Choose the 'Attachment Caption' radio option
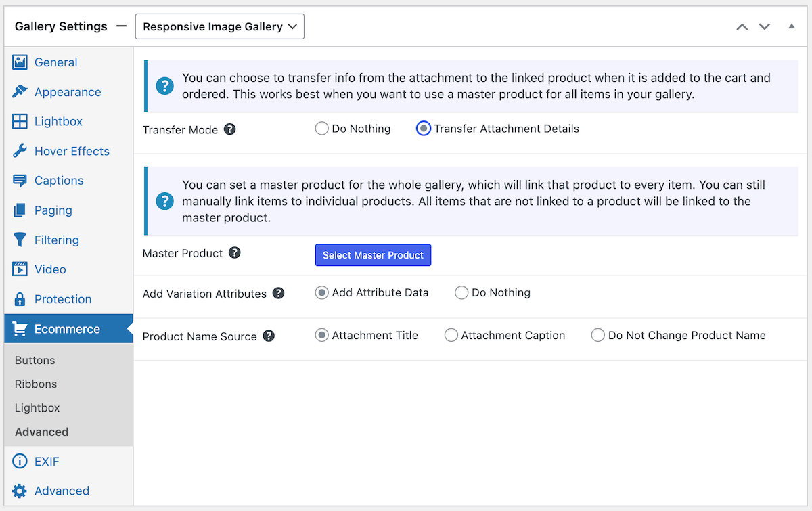This screenshot has height=511, width=812. (451, 336)
